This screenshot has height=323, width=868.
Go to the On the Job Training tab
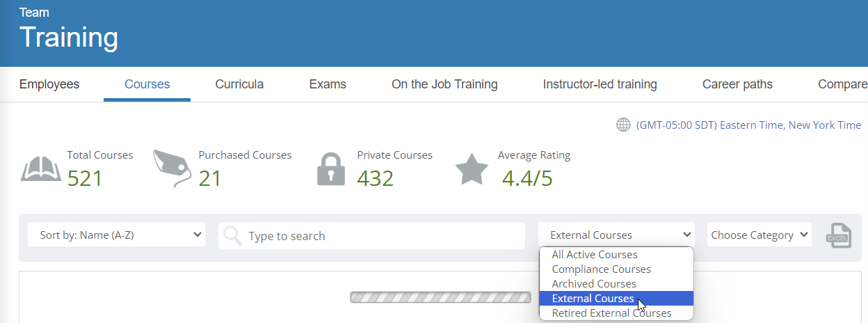444,84
